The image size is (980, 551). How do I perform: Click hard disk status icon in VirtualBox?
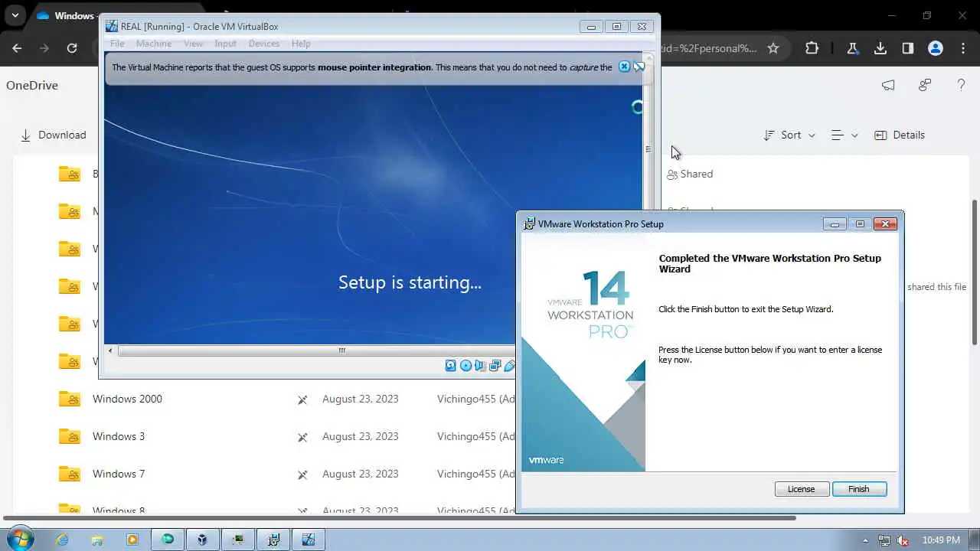click(x=451, y=366)
